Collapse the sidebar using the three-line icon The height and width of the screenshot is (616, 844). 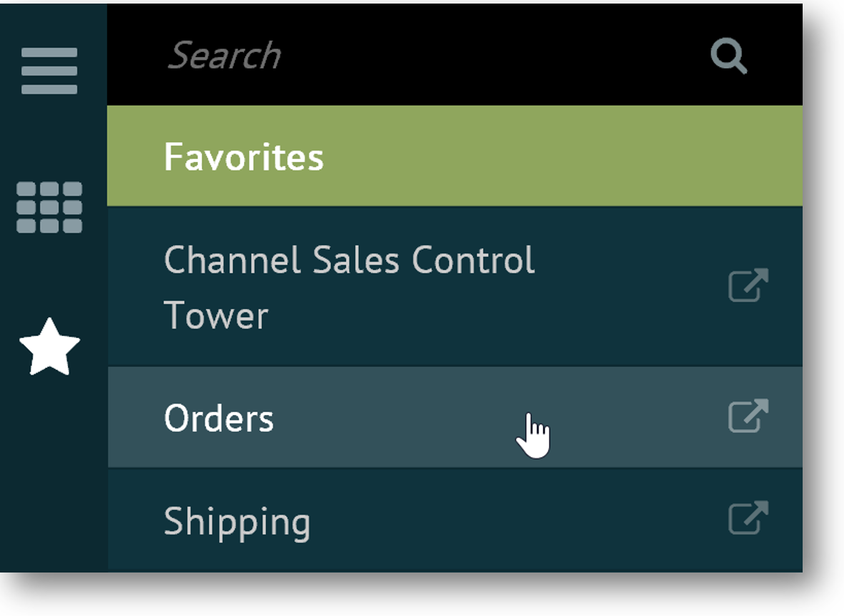tap(49, 71)
